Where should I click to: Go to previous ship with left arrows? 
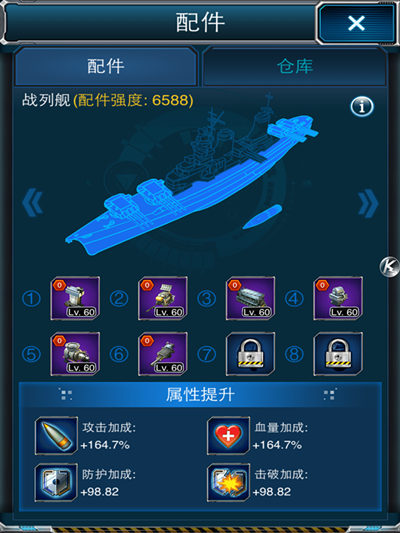coord(33,203)
